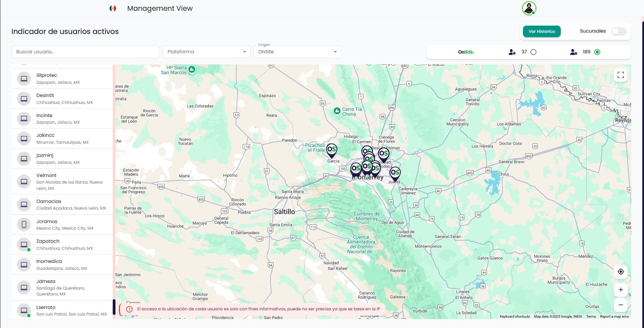Select user Desintit by name
Screen dimensions: 644x328
click(x=45, y=95)
